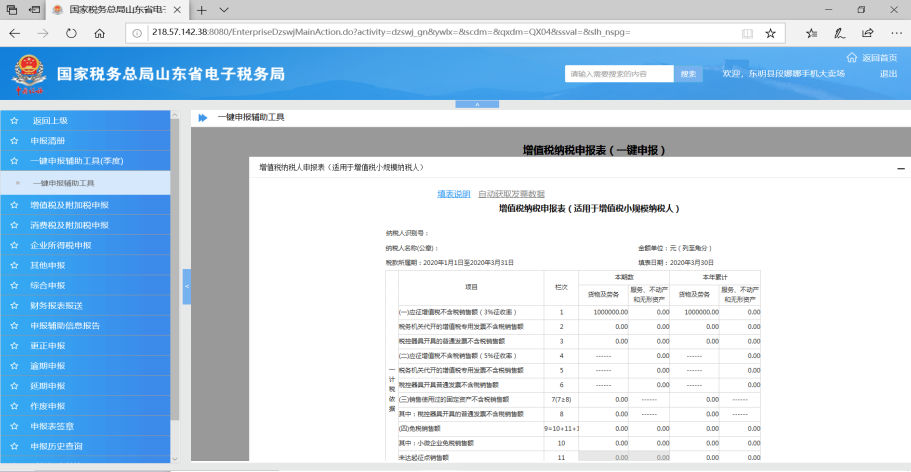This screenshot has width=911, height=472.
Task: Open 增值税及附加税申报 menu
Action: point(85,205)
